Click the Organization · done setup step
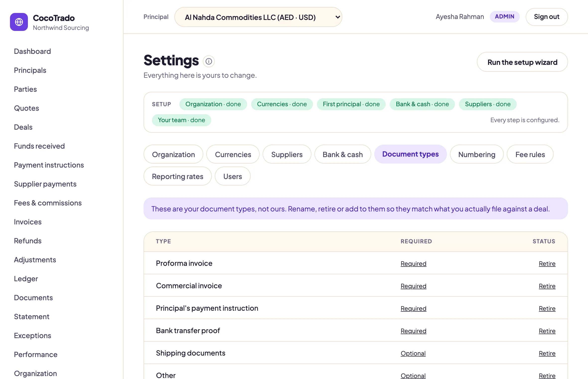The image size is (588, 379). click(213, 104)
